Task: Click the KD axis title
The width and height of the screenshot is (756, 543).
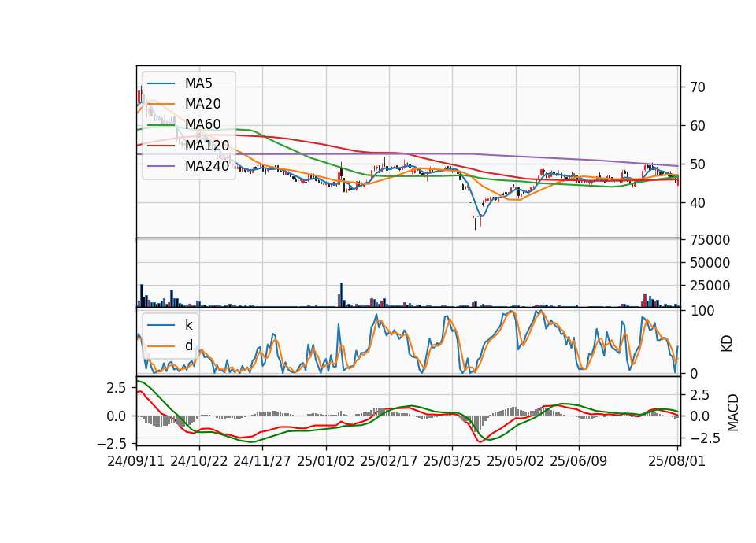Action: pos(727,344)
